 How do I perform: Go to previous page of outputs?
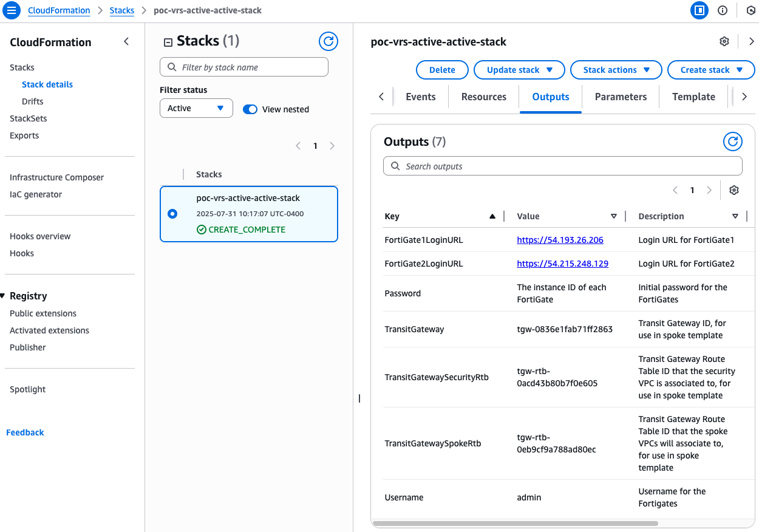[675, 190]
